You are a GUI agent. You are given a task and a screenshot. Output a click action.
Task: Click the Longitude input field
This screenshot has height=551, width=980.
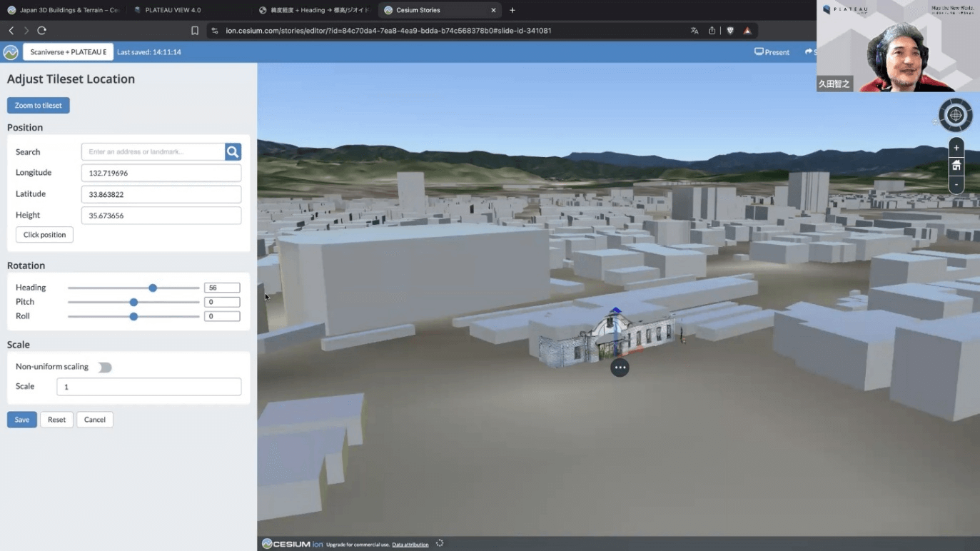pyautogui.click(x=161, y=173)
